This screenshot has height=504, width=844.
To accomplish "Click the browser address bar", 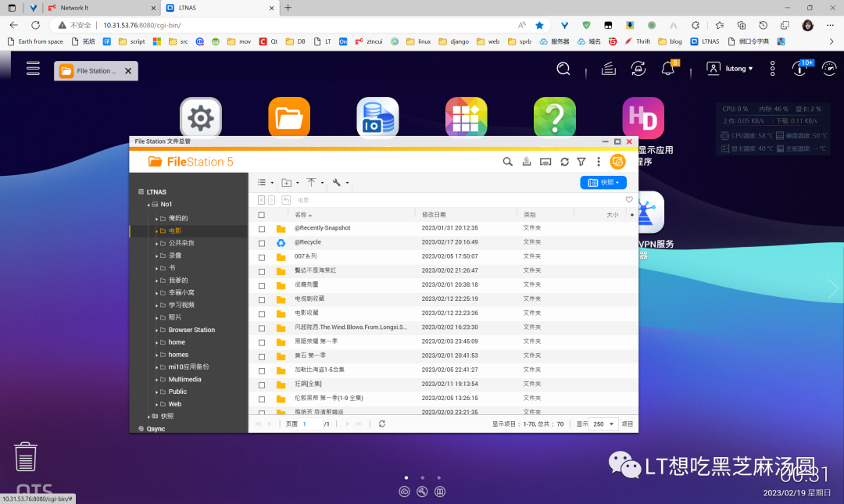I will click(x=291, y=25).
